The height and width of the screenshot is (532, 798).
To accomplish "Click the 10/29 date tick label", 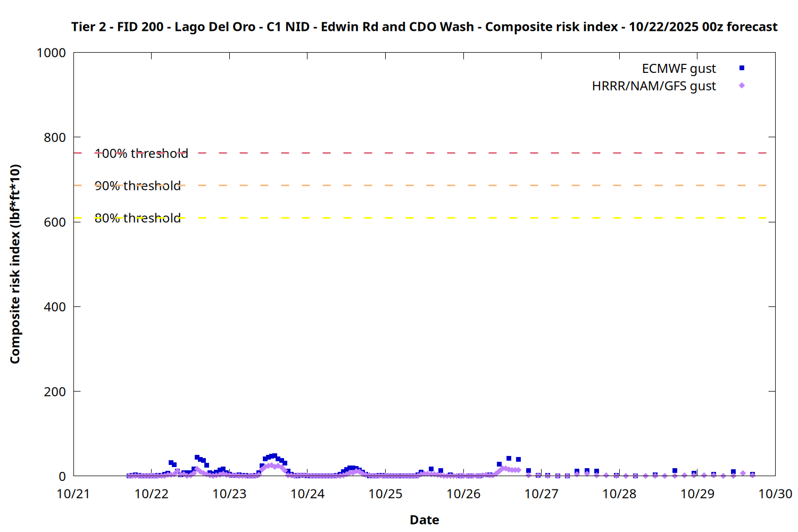I will pyautogui.click(x=697, y=494).
